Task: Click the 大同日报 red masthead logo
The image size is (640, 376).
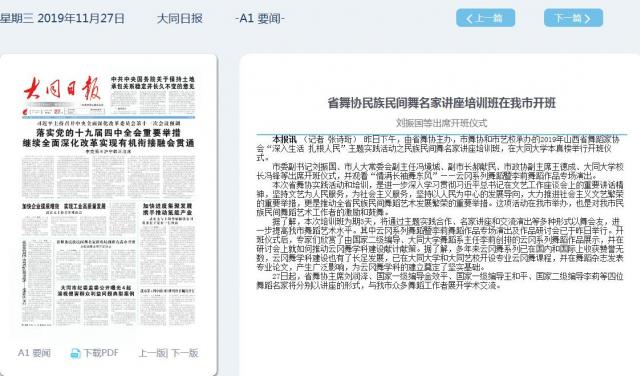Action: click(x=62, y=88)
